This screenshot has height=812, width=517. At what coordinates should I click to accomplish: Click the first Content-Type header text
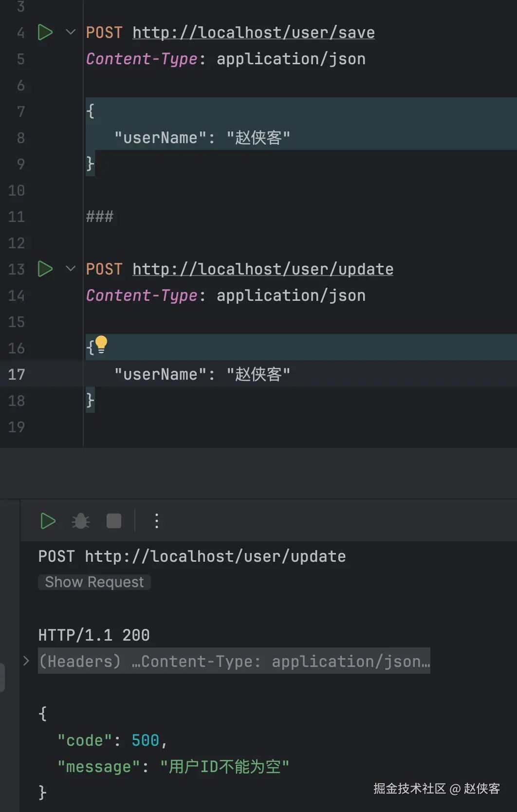click(142, 59)
